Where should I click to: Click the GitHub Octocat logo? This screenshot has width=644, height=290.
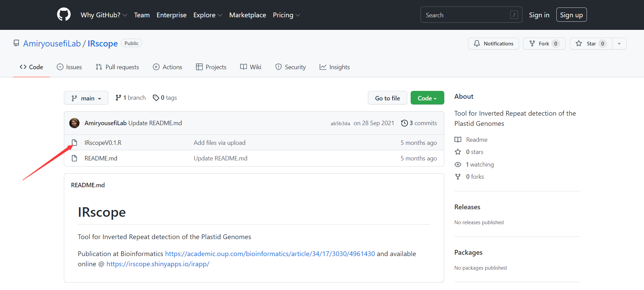(x=64, y=15)
